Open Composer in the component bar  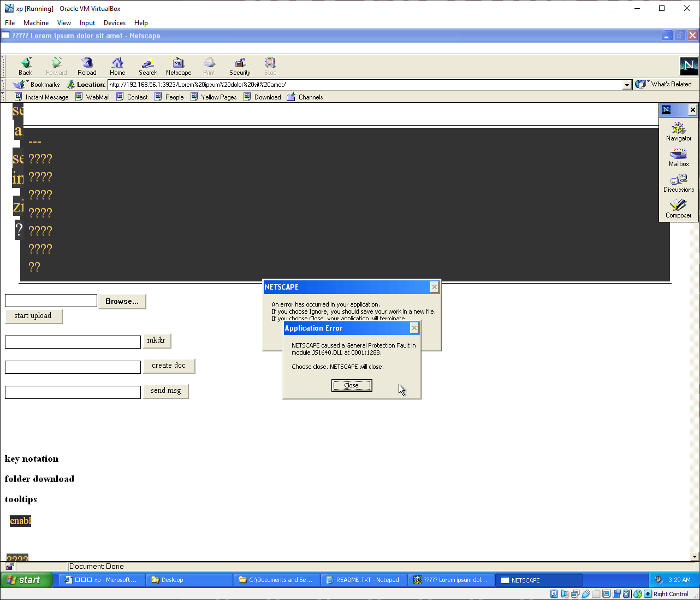point(679,209)
